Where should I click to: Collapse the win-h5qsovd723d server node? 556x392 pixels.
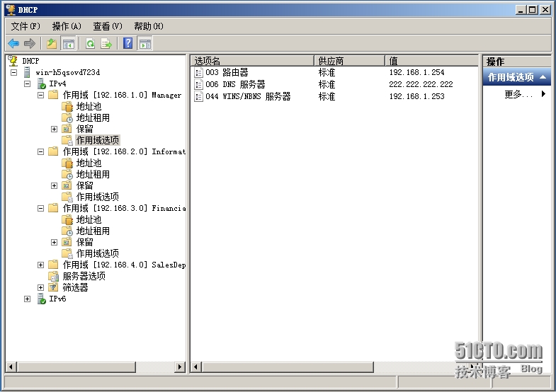click(14, 73)
